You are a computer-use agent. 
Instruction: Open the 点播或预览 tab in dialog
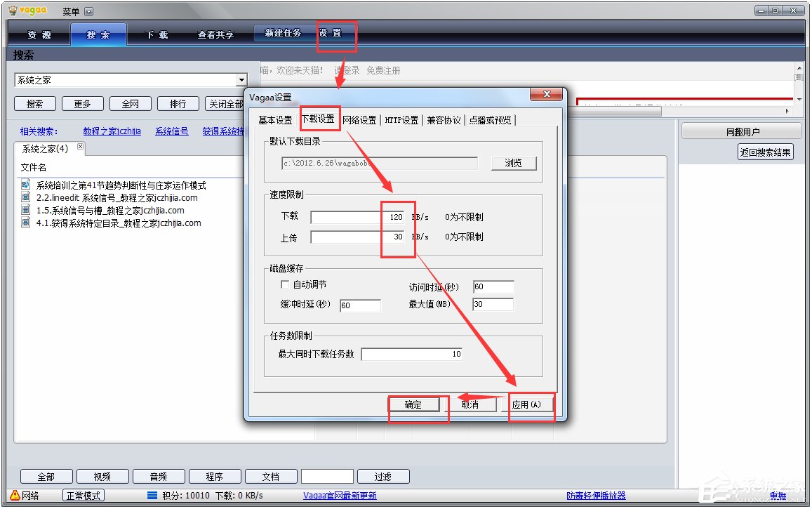[x=490, y=120]
